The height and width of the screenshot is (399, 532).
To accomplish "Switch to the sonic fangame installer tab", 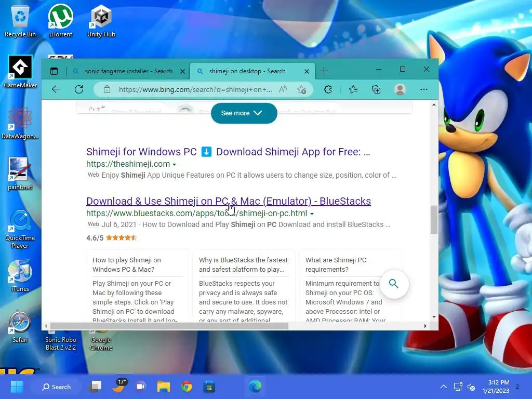I will point(129,71).
